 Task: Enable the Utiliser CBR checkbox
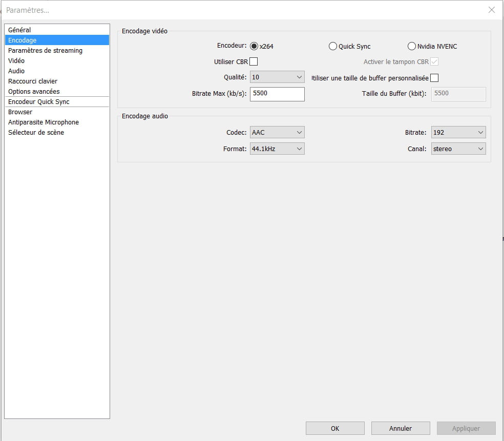point(254,61)
